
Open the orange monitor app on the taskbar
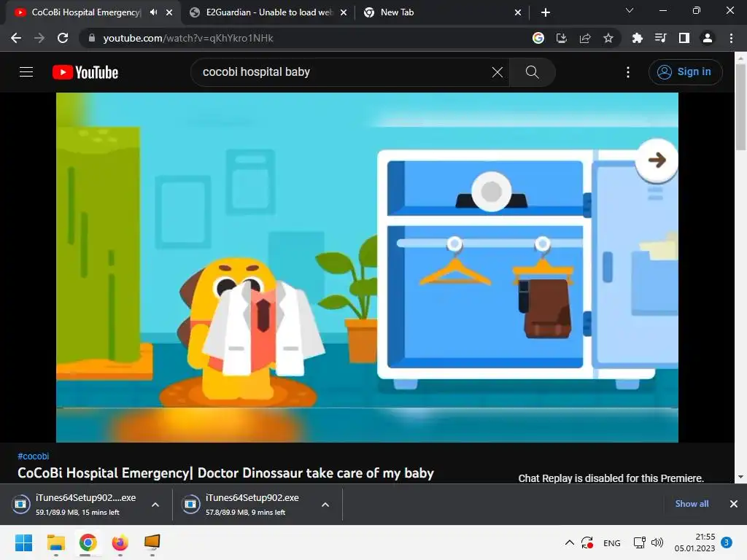(152, 542)
